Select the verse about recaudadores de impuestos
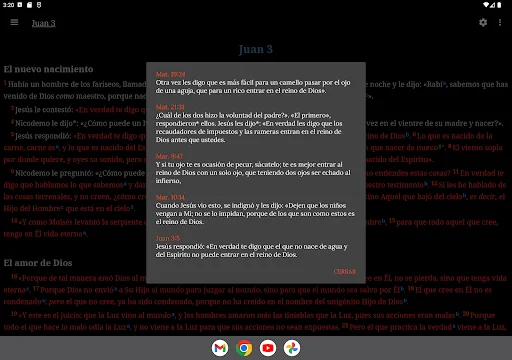Screen dimensions: 512x360 [x=249, y=127]
